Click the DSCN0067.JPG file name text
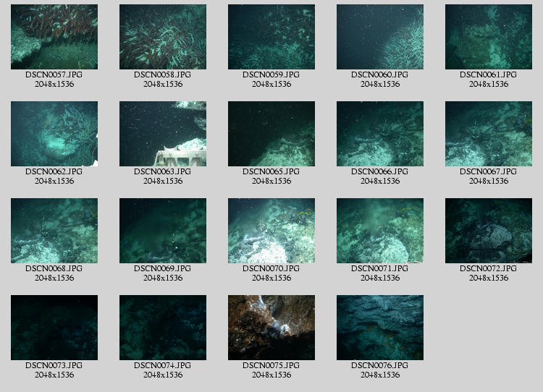 [x=488, y=171]
